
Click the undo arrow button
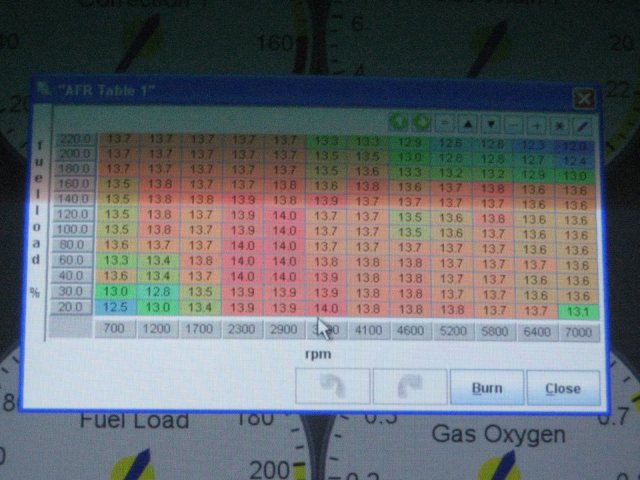coord(333,386)
